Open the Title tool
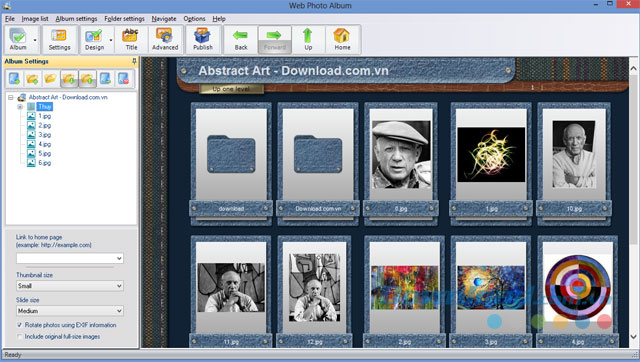The width and height of the screenshot is (640, 362). [131, 40]
